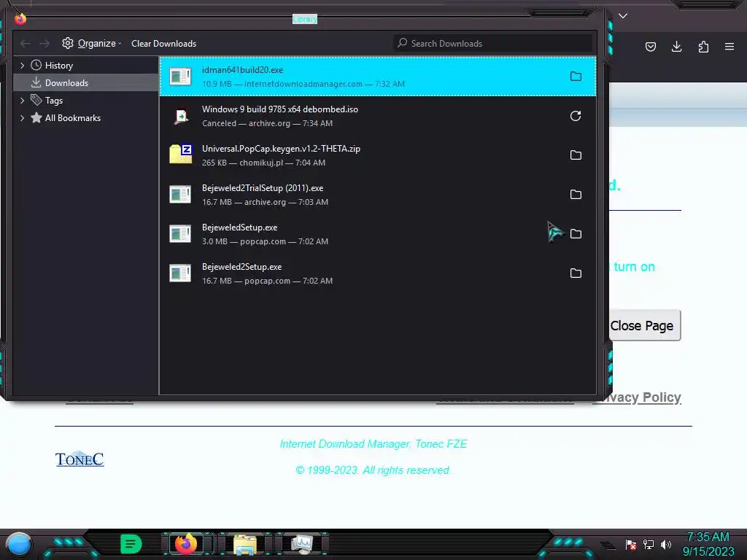Click the Bejeweled2TrialSetup (2011).exe file icon
This screenshot has width=747, height=560.
point(180,194)
